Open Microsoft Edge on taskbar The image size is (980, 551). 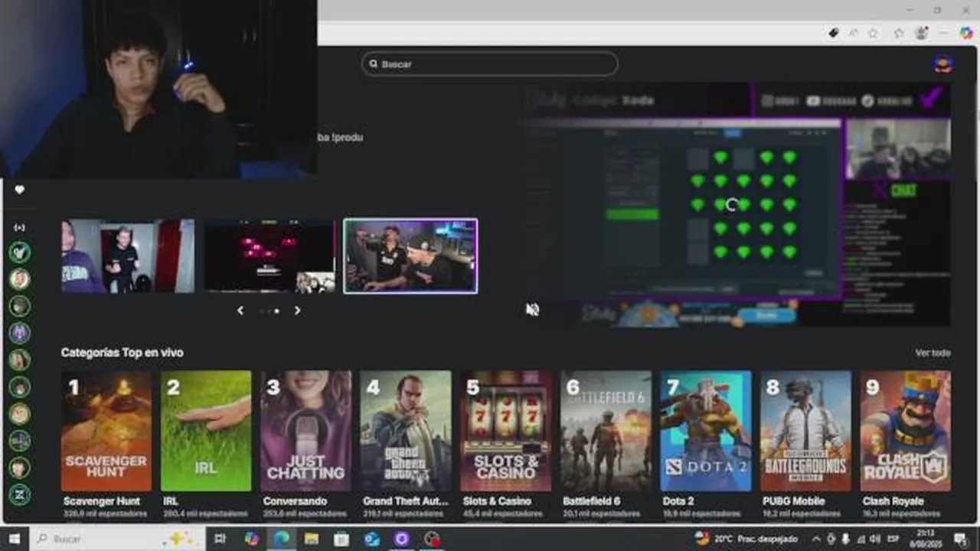point(282,539)
